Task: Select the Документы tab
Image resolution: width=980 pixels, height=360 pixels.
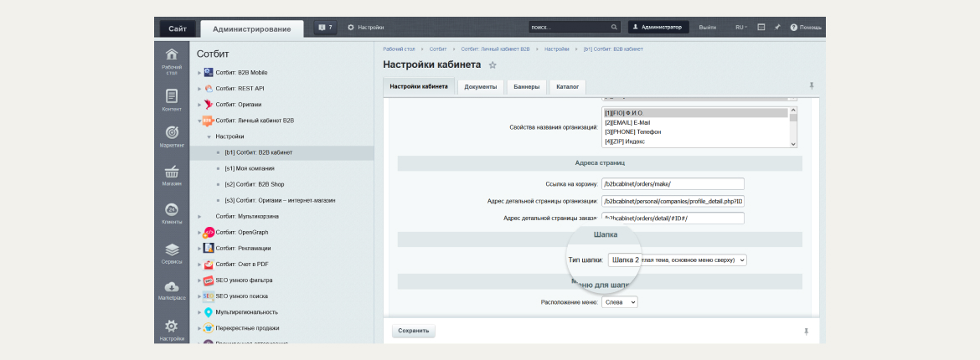Action: point(481,87)
